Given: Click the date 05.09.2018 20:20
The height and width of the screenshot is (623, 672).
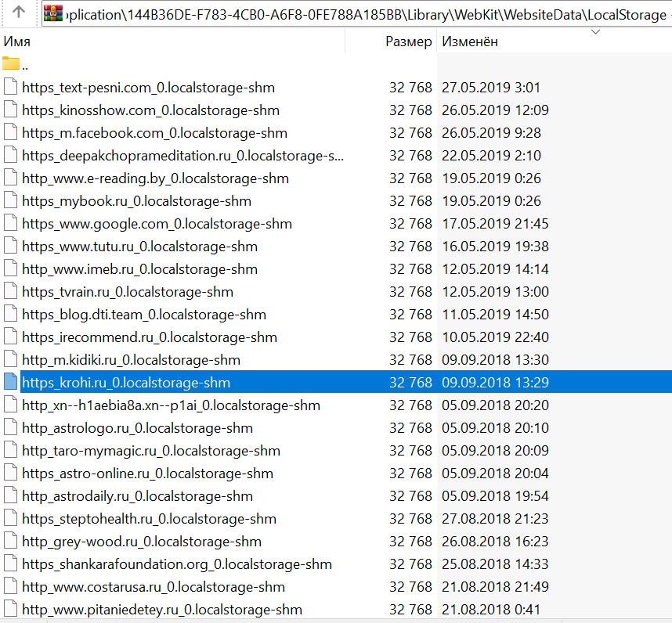Looking at the screenshot, I should tap(495, 405).
